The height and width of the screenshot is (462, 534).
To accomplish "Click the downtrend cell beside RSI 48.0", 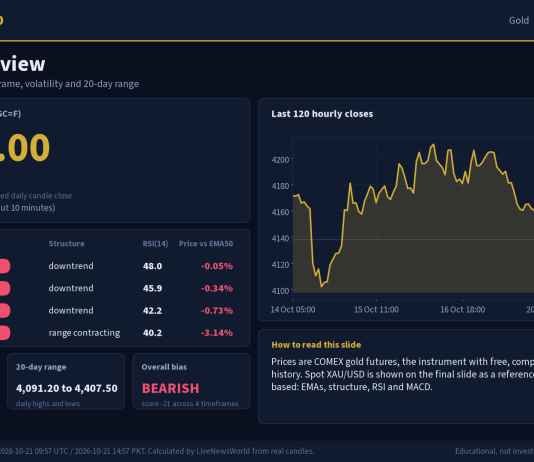I will tap(71, 266).
